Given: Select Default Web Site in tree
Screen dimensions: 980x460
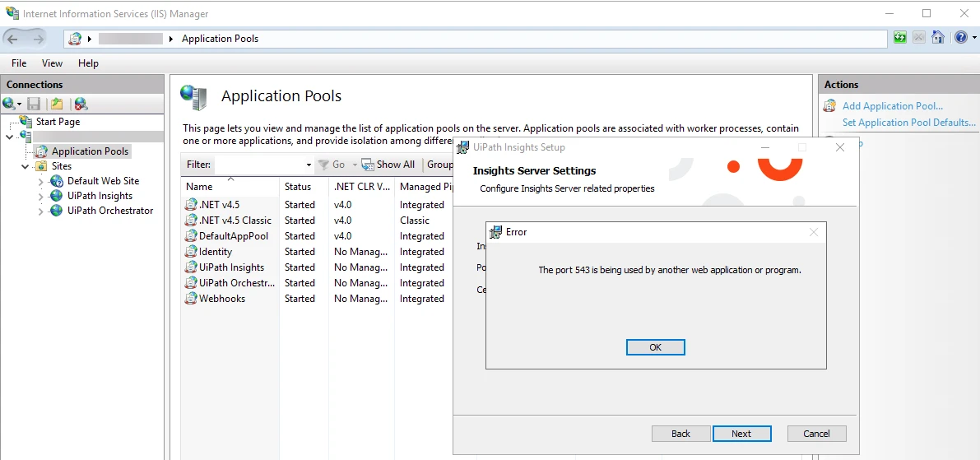Looking at the screenshot, I should [103, 180].
